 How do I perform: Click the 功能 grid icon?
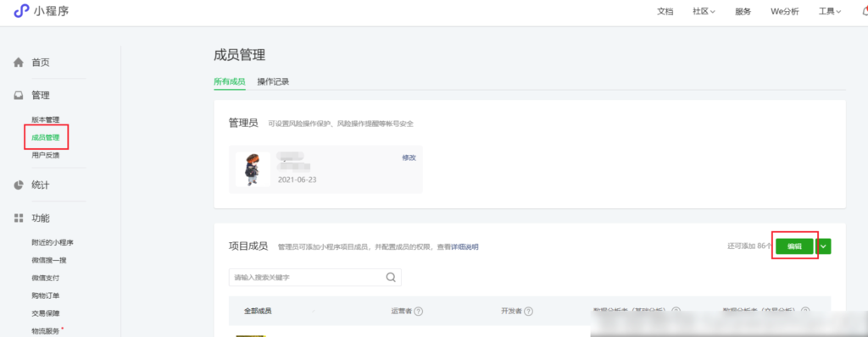(x=19, y=218)
